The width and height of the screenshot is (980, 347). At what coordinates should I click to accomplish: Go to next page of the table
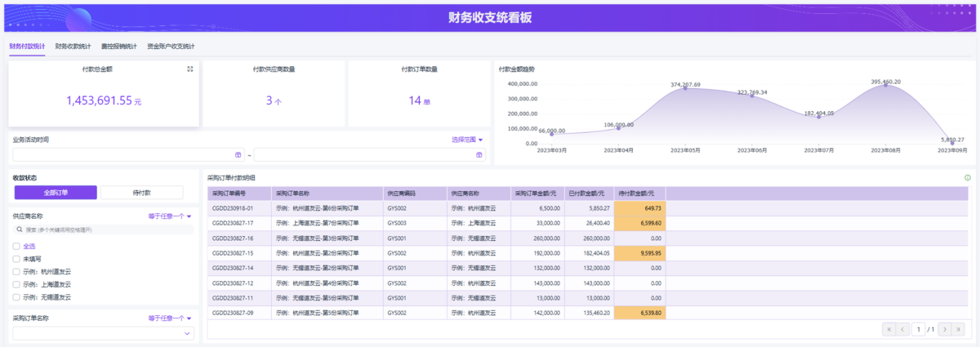[x=944, y=329]
